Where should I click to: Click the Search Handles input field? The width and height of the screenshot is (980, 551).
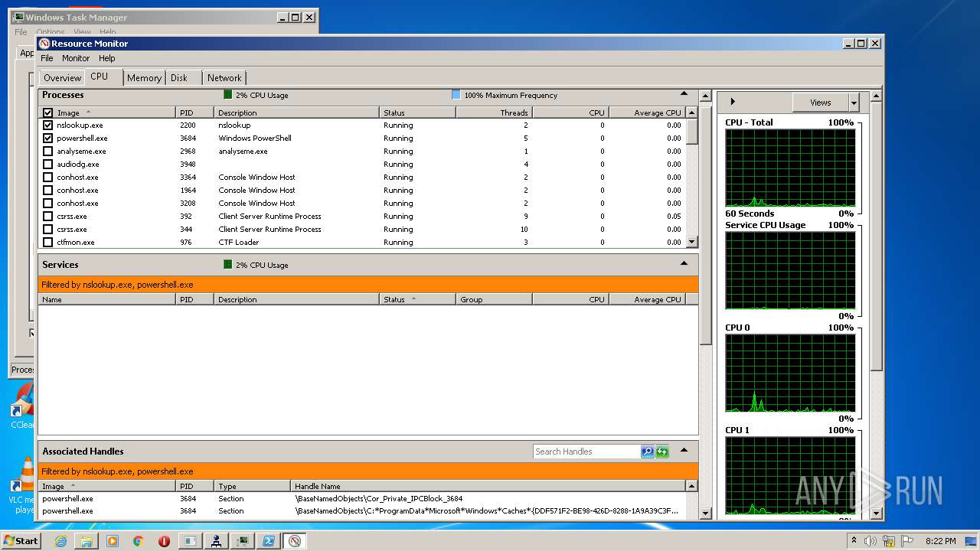pyautogui.click(x=586, y=452)
